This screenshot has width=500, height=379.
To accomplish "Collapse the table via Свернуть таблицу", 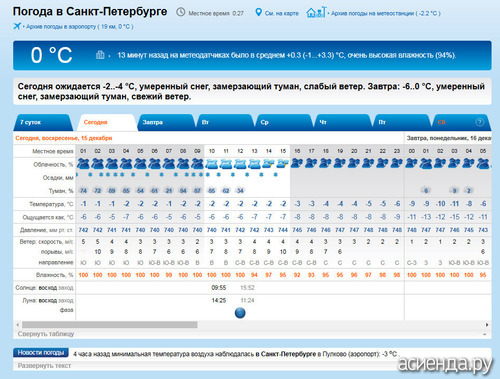I will click(x=46, y=334).
